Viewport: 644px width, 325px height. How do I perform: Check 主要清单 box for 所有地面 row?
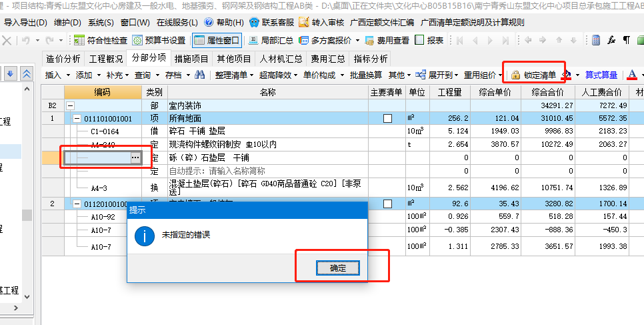pos(387,119)
